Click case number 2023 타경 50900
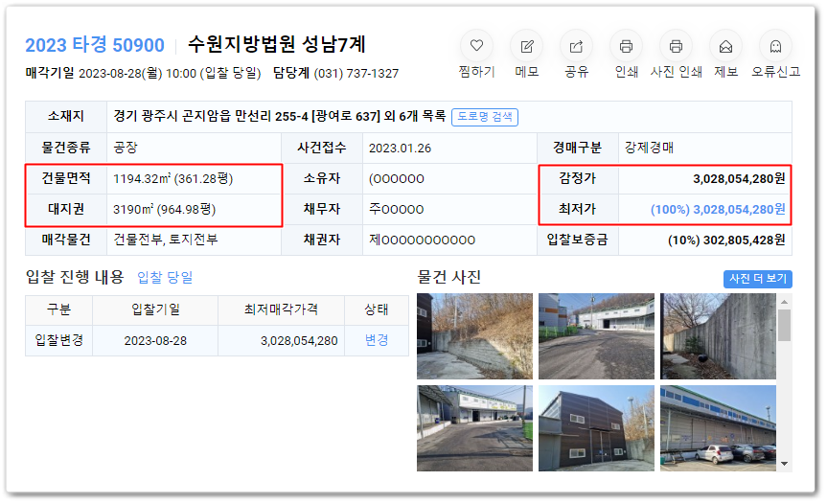The width and height of the screenshot is (827, 504). coord(95,45)
